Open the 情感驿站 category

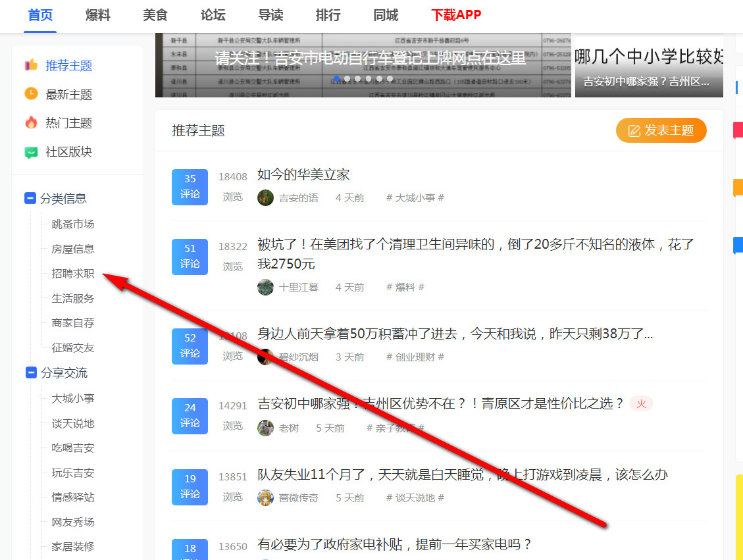click(x=73, y=497)
